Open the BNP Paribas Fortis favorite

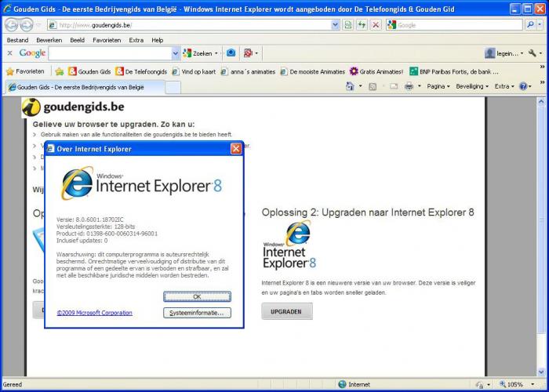click(x=454, y=71)
